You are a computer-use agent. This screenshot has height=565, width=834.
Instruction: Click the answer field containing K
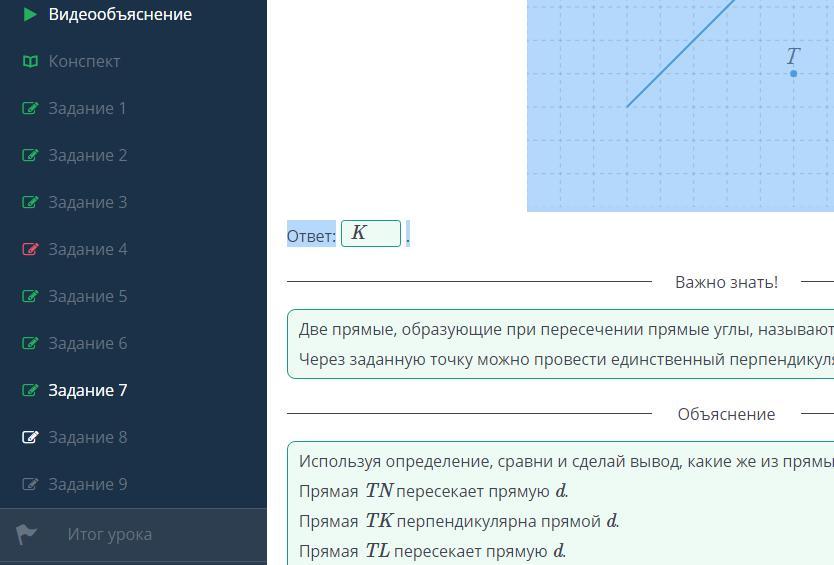click(x=371, y=234)
